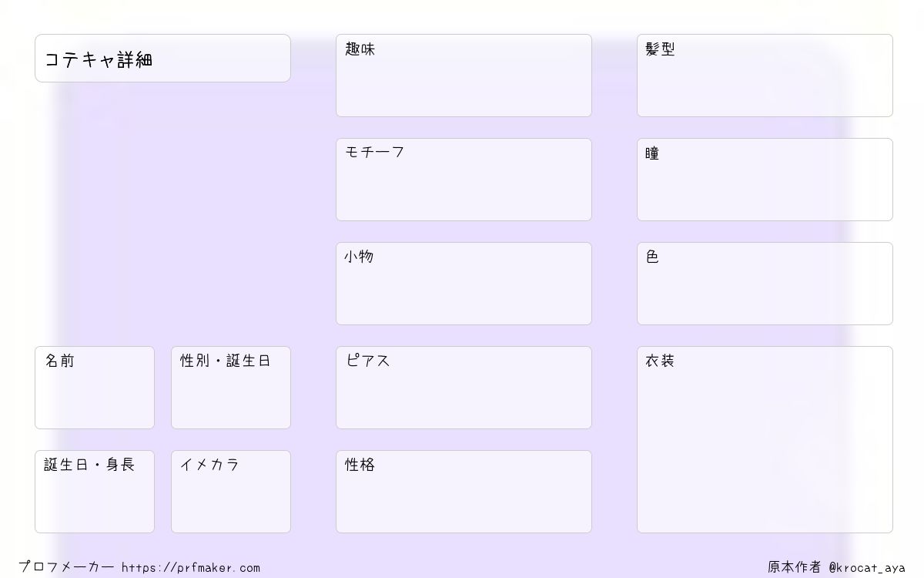Image resolution: width=924 pixels, height=578 pixels.
Task: Select the large 衣装 box
Action: tap(765, 439)
